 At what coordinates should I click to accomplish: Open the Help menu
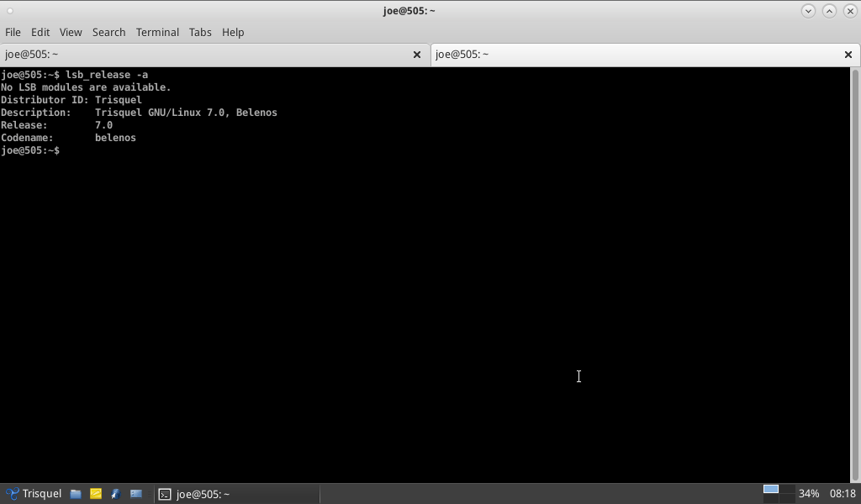click(233, 33)
